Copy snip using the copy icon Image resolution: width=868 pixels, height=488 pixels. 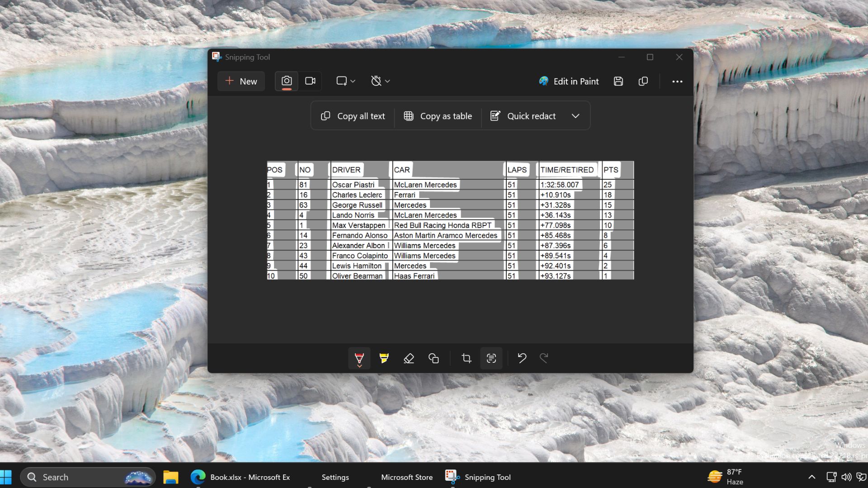click(x=643, y=81)
